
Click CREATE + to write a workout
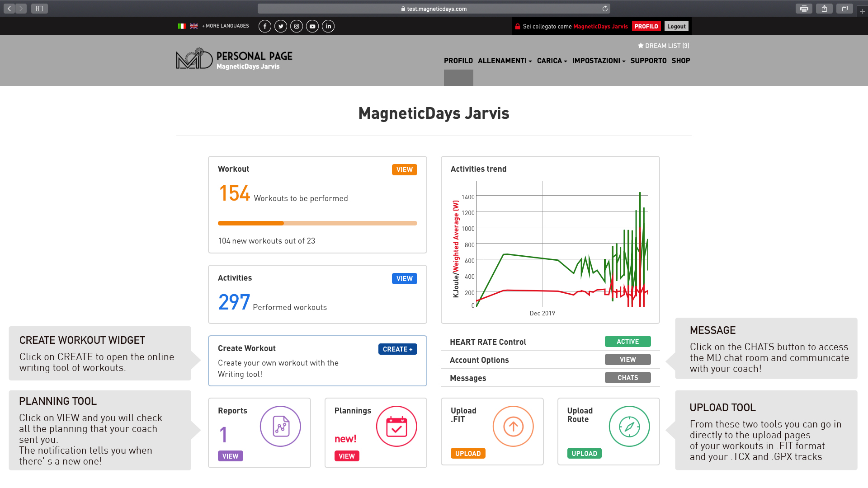(x=397, y=349)
